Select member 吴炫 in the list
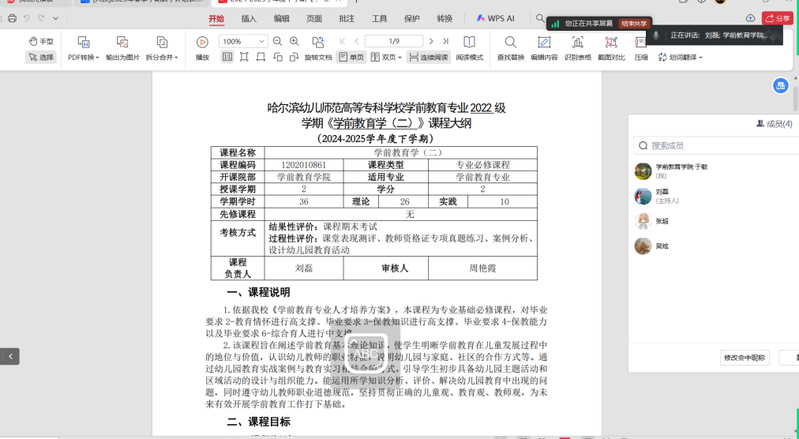The height and width of the screenshot is (439, 799). click(x=713, y=246)
